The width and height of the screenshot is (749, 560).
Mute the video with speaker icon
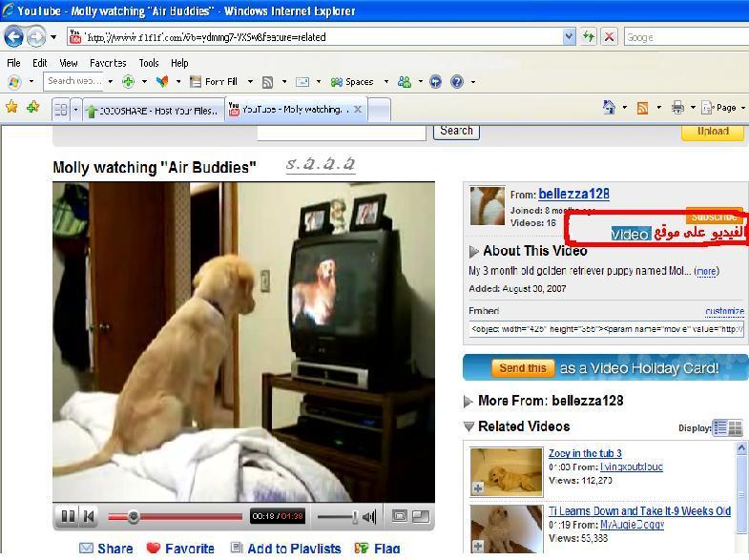click(369, 517)
